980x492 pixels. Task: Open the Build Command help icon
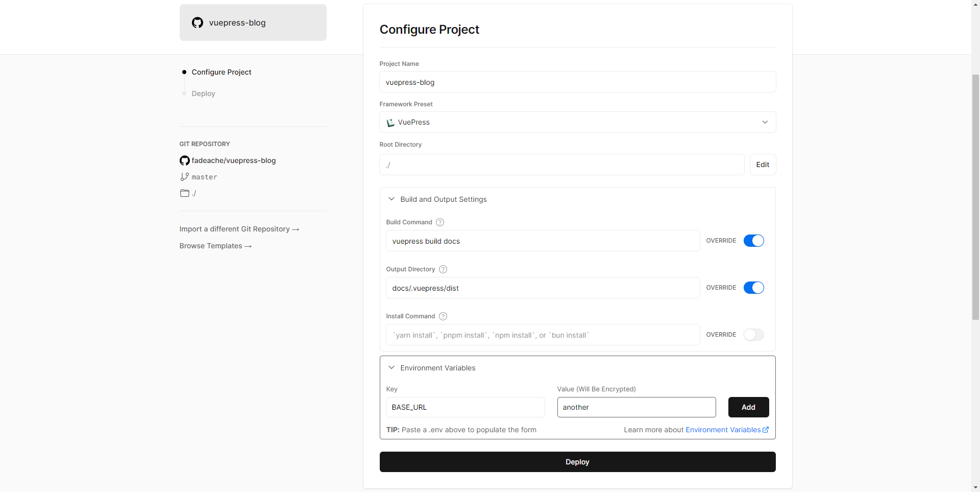440,222
